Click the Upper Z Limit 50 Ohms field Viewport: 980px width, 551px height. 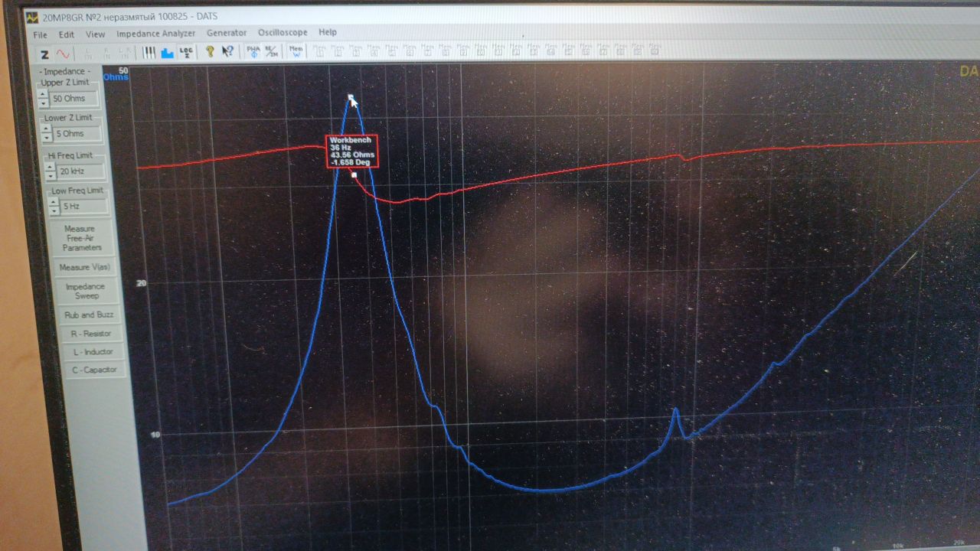74,99
